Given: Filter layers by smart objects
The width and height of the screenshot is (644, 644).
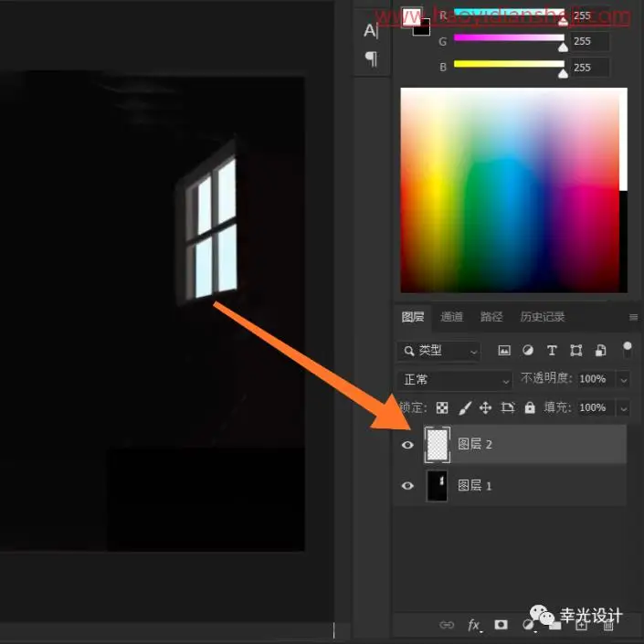Looking at the screenshot, I should [x=600, y=351].
